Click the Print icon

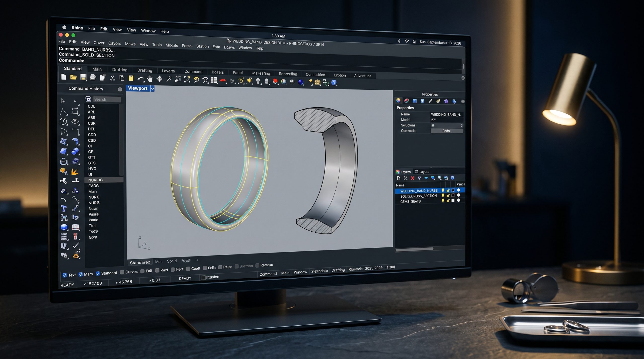tap(93, 77)
